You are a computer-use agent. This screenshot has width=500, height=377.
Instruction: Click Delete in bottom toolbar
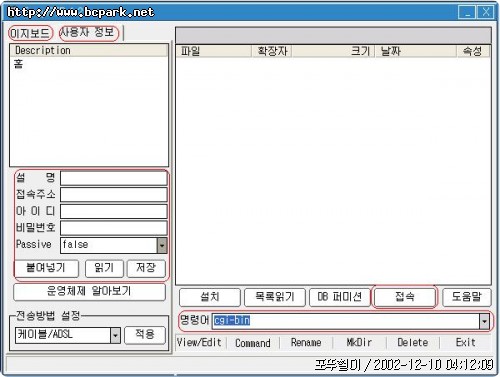click(x=412, y=343)
